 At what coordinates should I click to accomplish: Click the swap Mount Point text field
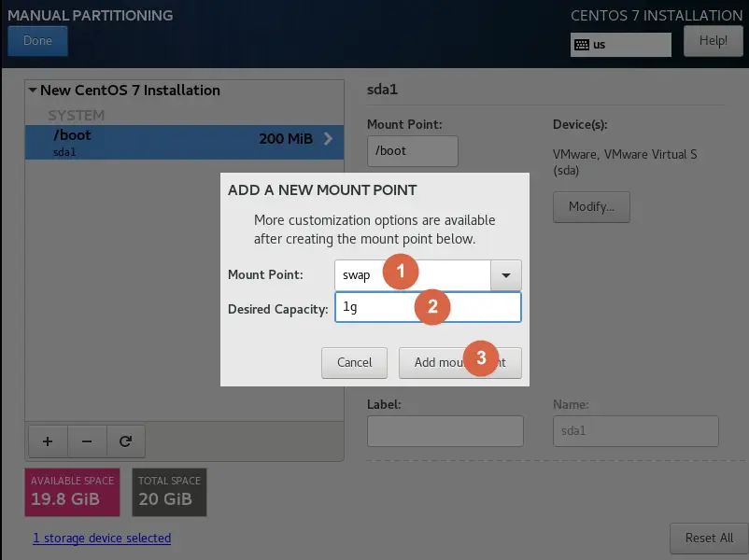coord(413,275)
